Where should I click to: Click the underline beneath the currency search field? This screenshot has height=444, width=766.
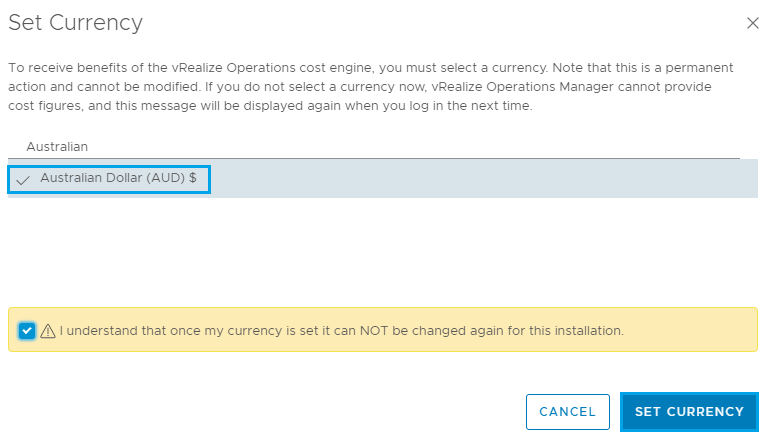point(372,158)
